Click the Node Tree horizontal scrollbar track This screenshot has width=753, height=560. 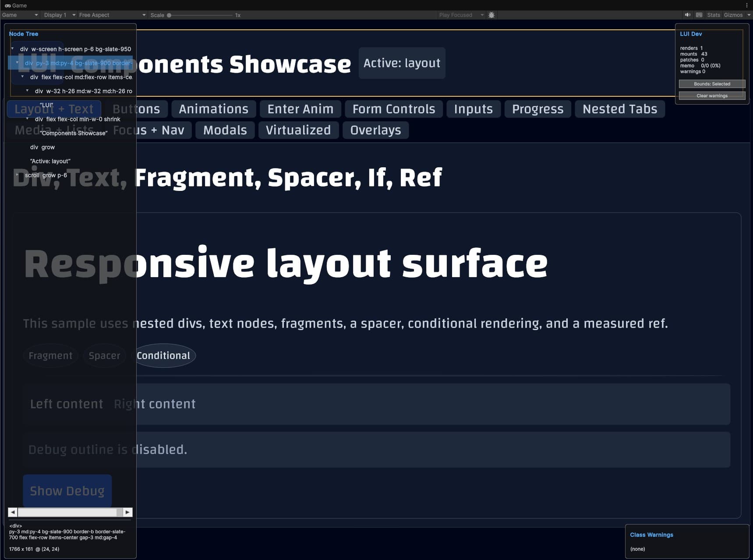tap(70, 512)
